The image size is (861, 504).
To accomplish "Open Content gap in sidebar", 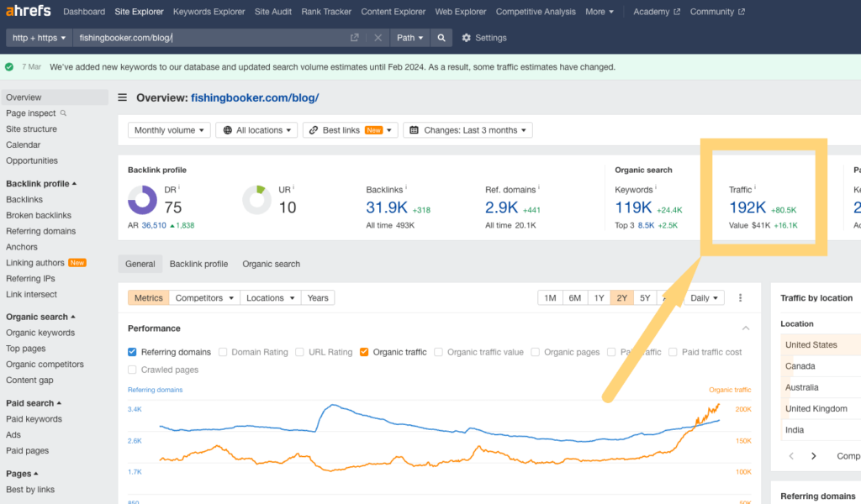I will (29, 380).
